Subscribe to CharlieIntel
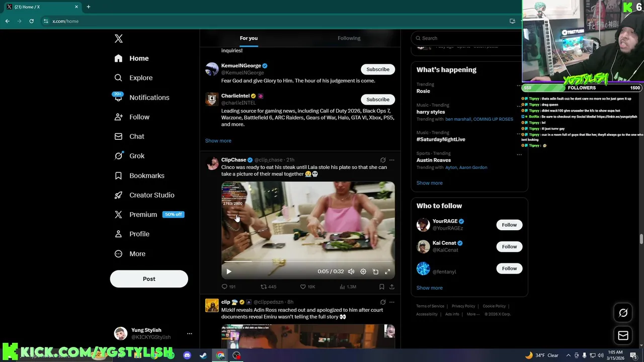Image resolution: width=644 pixels, height=362 pixels. 378,100
